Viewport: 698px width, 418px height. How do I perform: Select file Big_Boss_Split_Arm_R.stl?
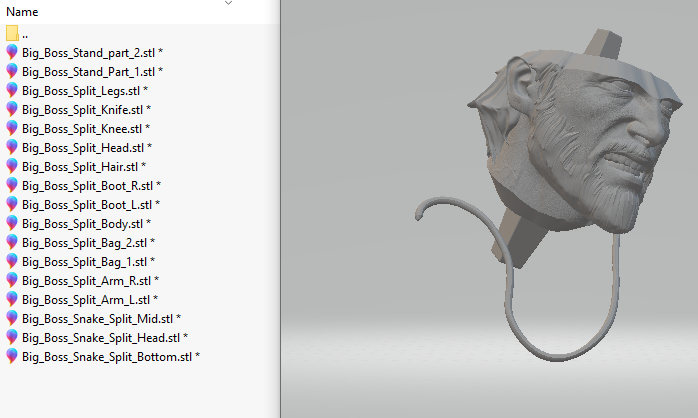(x=90, y=281)
